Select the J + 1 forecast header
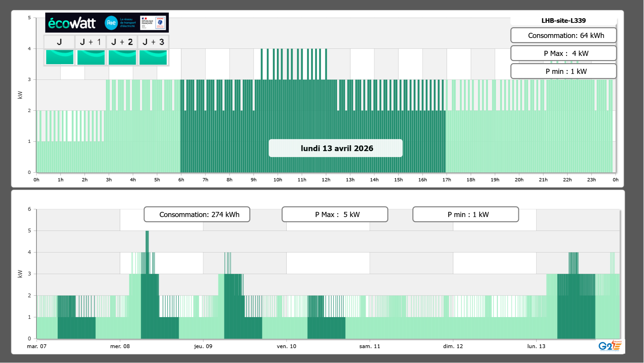This screenshot has width=644, height=363. 90,42
